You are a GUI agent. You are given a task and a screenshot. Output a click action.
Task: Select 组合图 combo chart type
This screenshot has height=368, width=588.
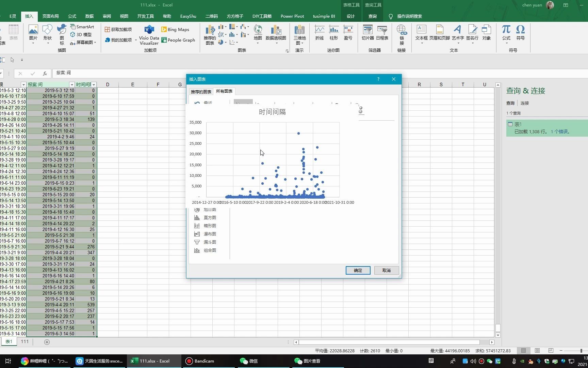205,250
